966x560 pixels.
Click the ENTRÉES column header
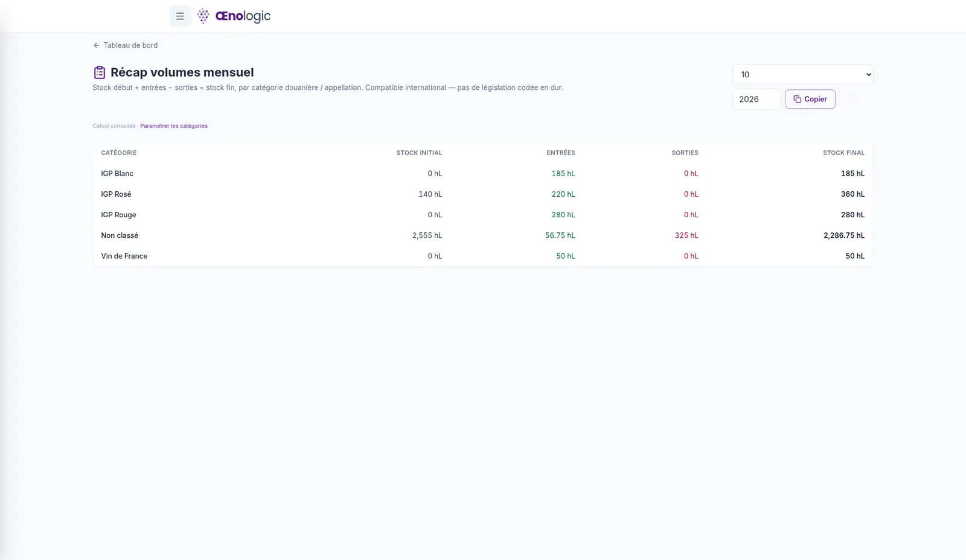(x=561, y=153)
